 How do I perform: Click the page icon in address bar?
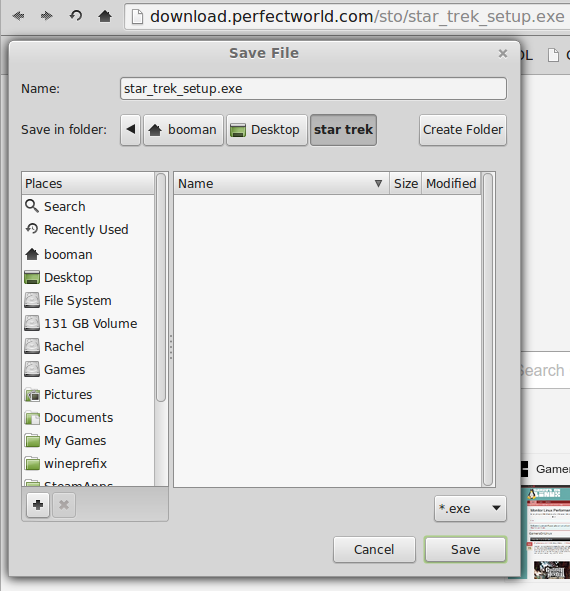point(137,16)
